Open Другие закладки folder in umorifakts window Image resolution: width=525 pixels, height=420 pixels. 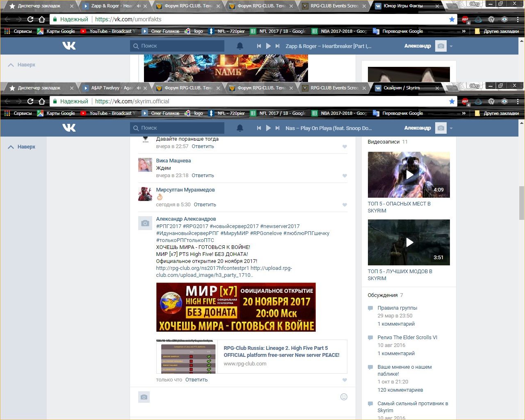coord(497,31)
